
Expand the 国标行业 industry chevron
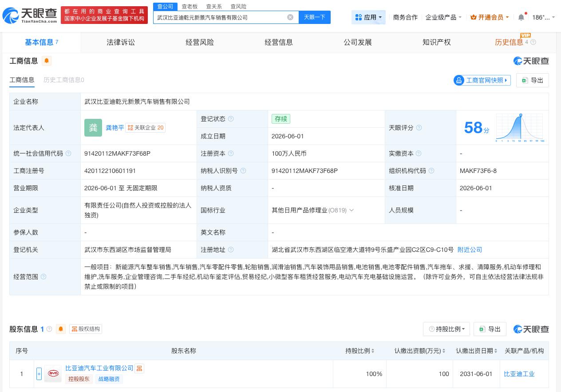[x=352, y=210]
